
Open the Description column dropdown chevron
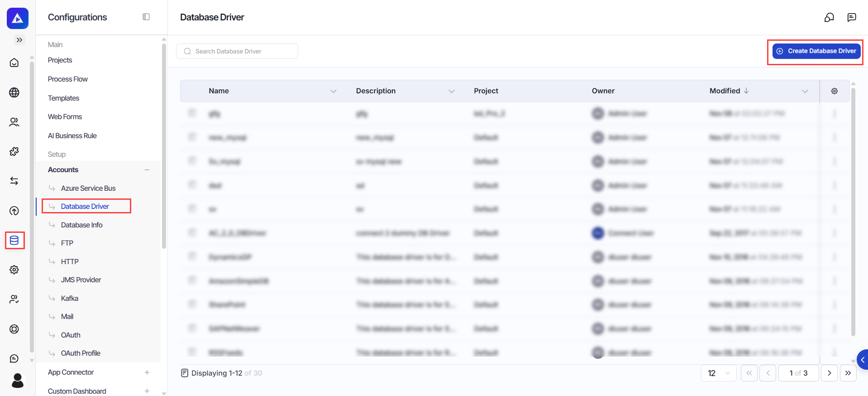[x=451, y=91]
